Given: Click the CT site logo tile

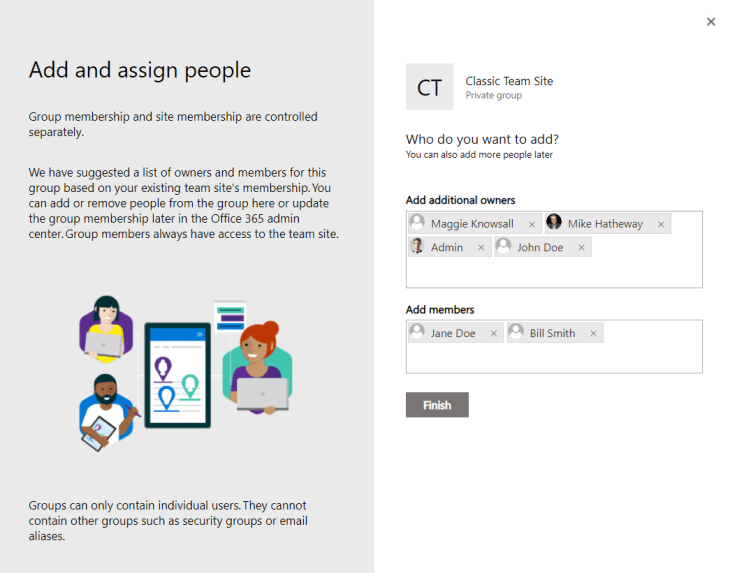Looking at the screenshot, I should pyautogui.click(x=429, y=87).
